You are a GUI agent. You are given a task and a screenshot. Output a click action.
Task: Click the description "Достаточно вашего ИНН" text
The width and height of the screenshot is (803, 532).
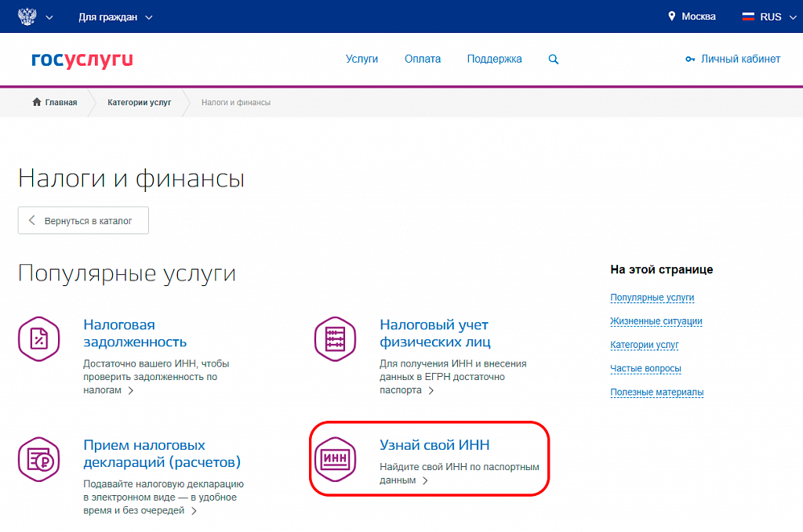(156, 377)
